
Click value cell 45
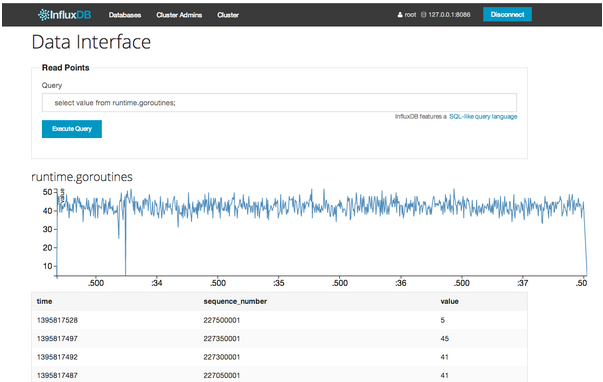point(445,339)
